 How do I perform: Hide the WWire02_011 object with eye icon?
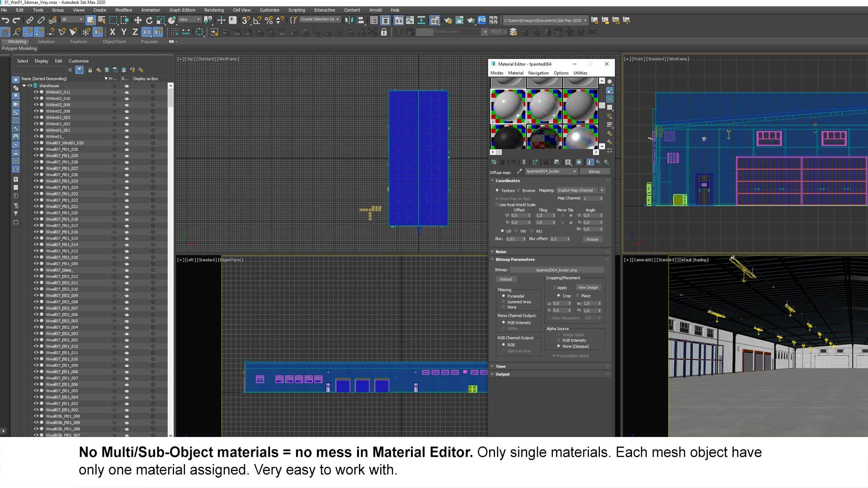36,92
